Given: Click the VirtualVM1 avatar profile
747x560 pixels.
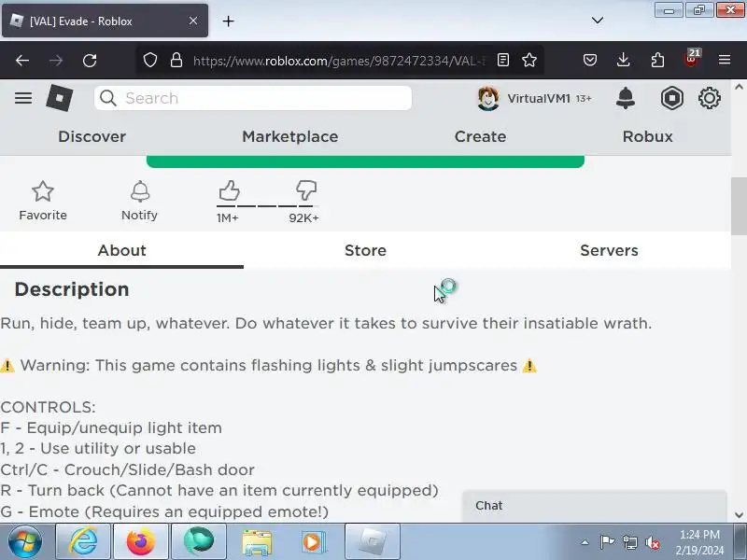Looking at the screenshot, I should [x=488, y=99].
